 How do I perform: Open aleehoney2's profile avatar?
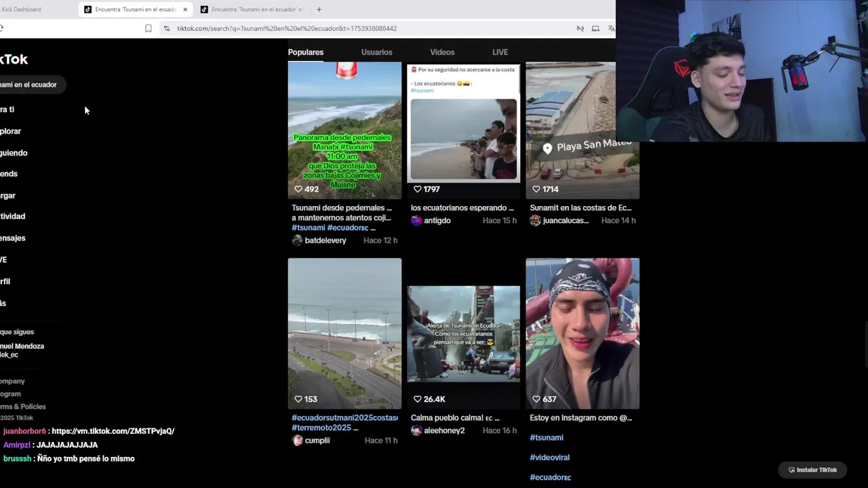(x=416, y=430)
